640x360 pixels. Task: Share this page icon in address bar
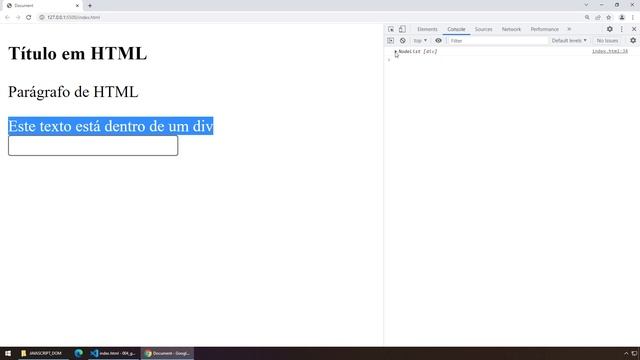598,18
